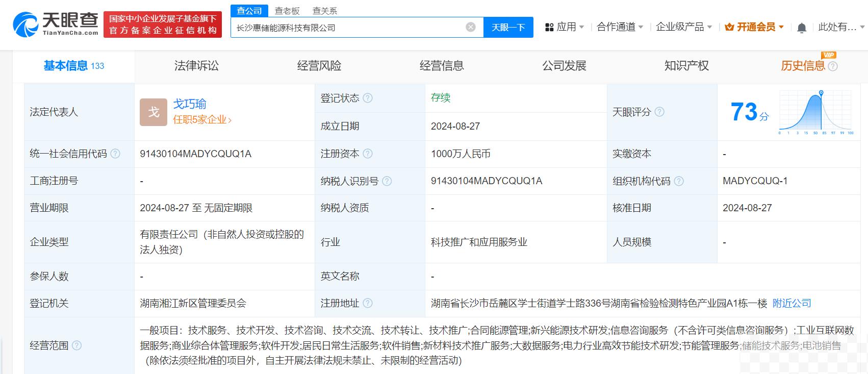
Task: Open the help icon beside 天眼评分
Action: pyautogui.click(x=659, y=112)
